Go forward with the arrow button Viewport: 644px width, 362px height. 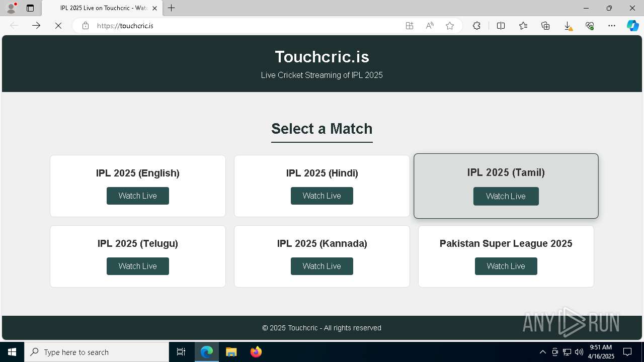36,26
